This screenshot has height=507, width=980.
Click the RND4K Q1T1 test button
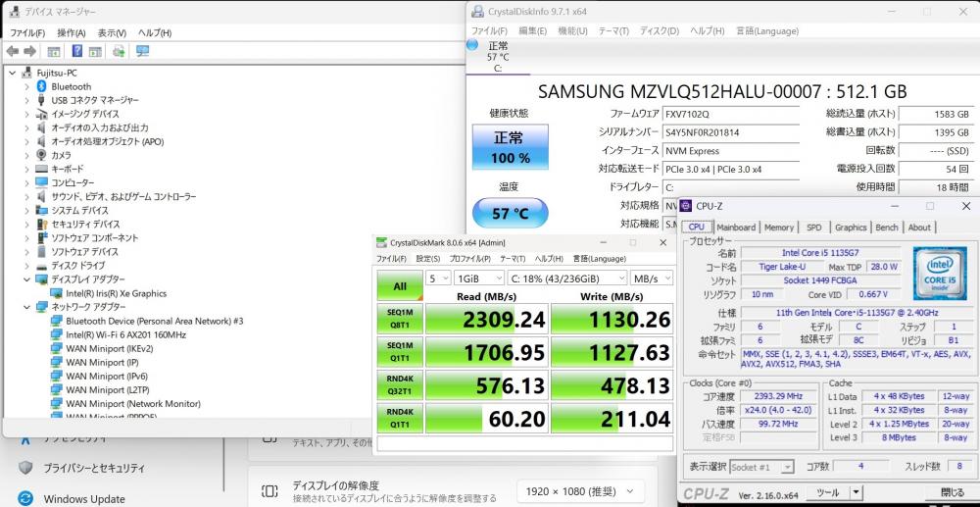pyautogui.click(x=400, y=418)
